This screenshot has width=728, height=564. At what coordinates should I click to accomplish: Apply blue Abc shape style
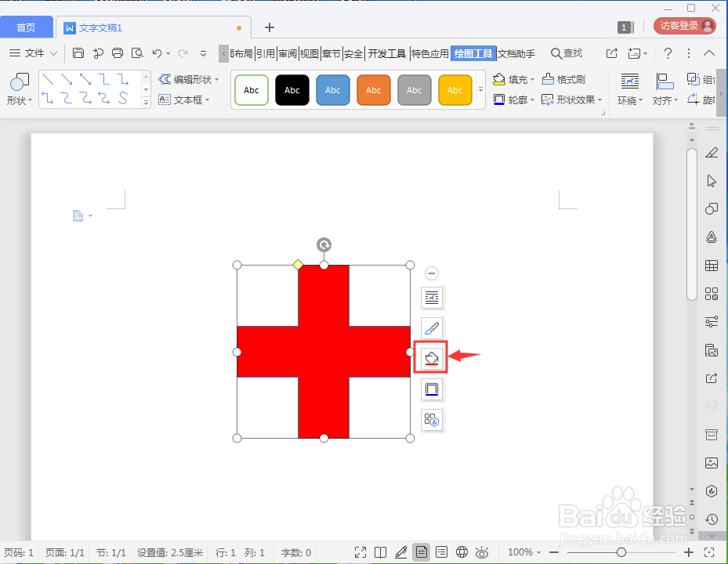click(333, 90)
